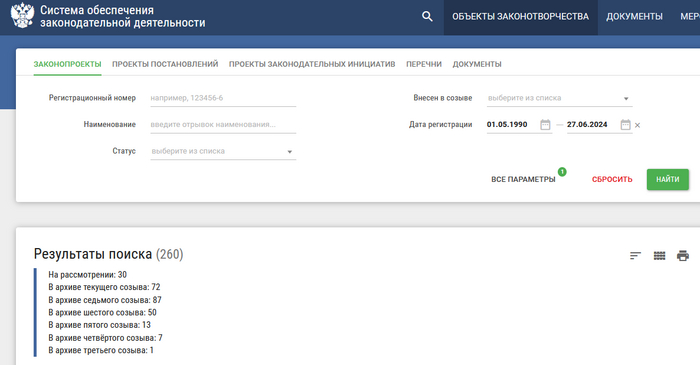This screenshot has width=700, height=365.
Task: Open the results sorting icon
Action: 635,256
